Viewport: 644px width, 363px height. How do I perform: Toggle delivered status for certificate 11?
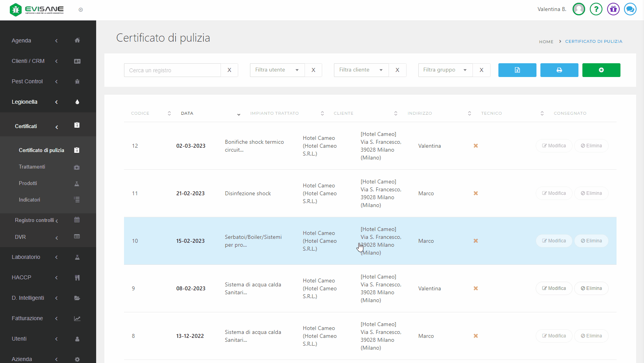tap(475, 193)
